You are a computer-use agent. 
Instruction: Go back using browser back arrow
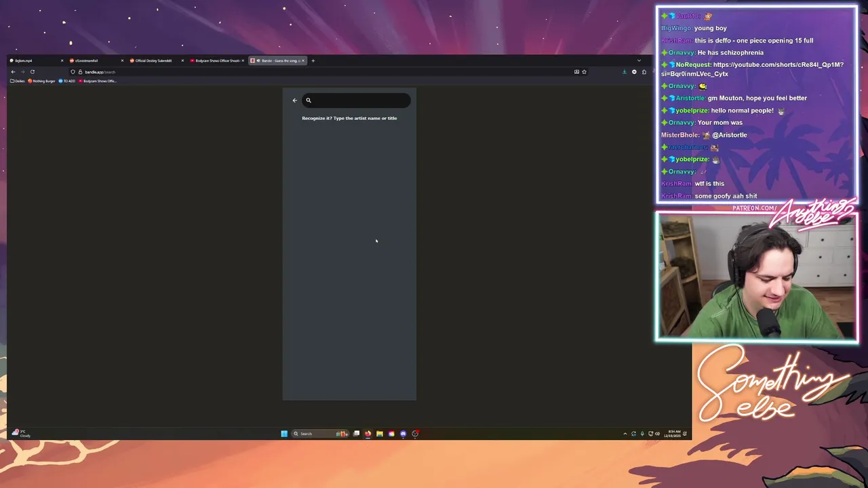click(x=13, y=72)
